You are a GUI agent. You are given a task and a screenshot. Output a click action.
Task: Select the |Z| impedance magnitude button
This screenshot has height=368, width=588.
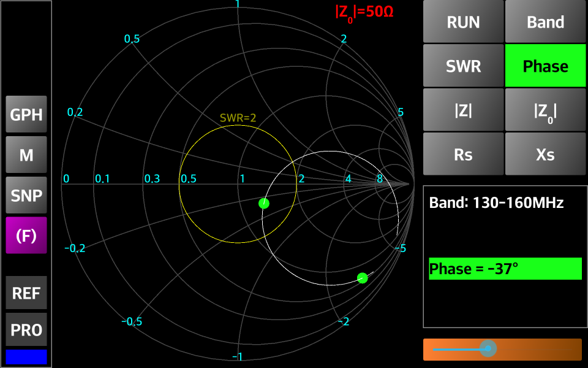463,110
